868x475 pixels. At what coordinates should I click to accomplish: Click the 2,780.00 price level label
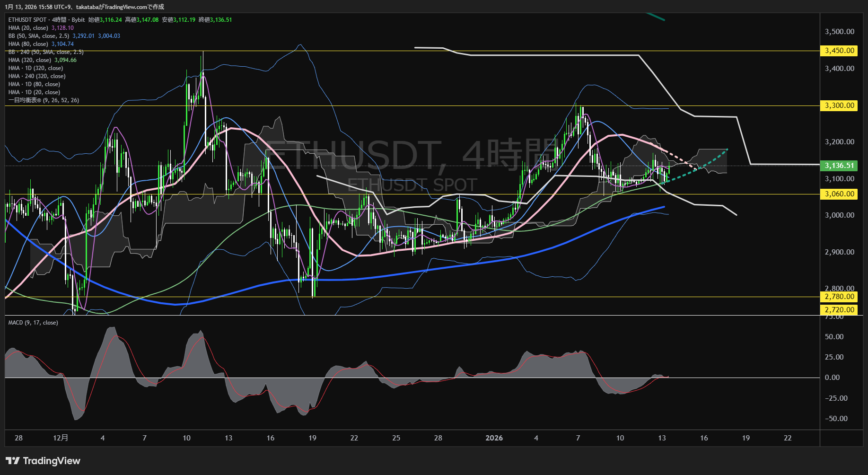click(x=839, y=297)
